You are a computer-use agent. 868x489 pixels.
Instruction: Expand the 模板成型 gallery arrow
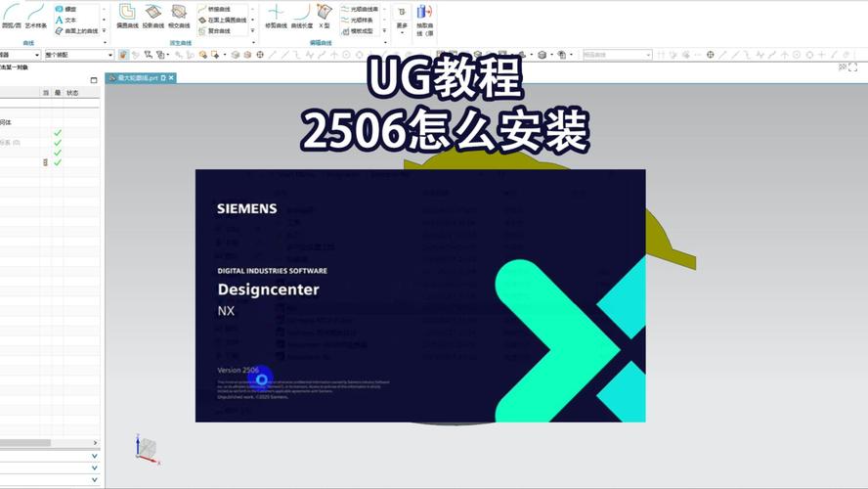[385, 31]
